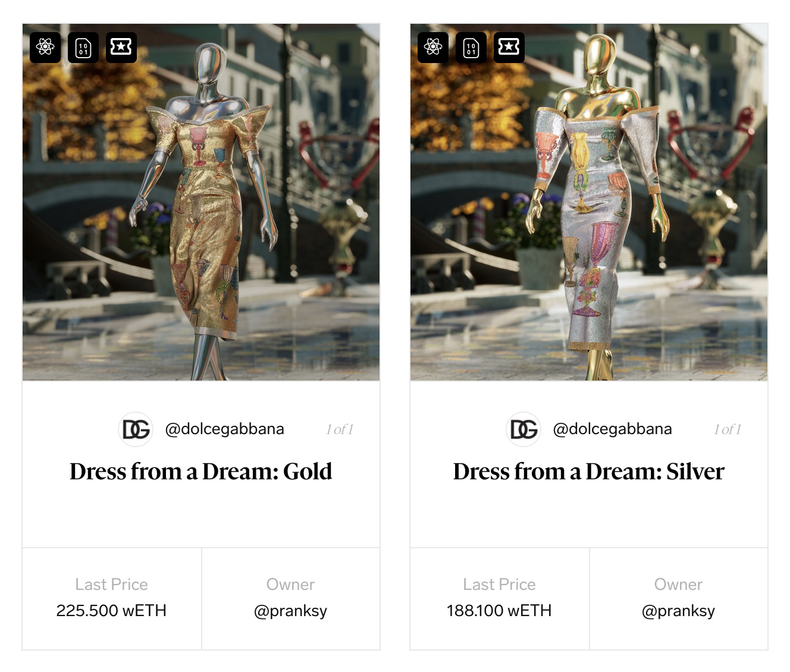This screenshot has height=672, width=790.
Task: View owner @pranksy on the Silver card
Action: [x=678, y=611]
